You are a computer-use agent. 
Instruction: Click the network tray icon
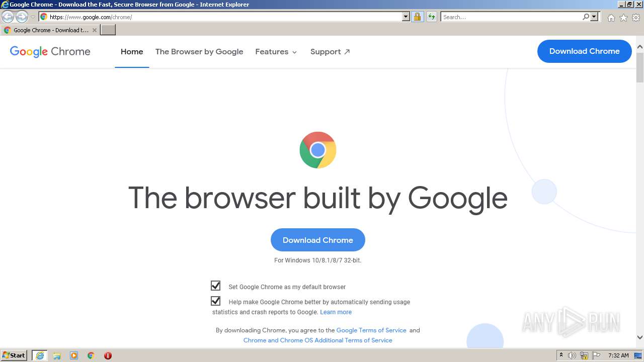click(x=584, y=355)
